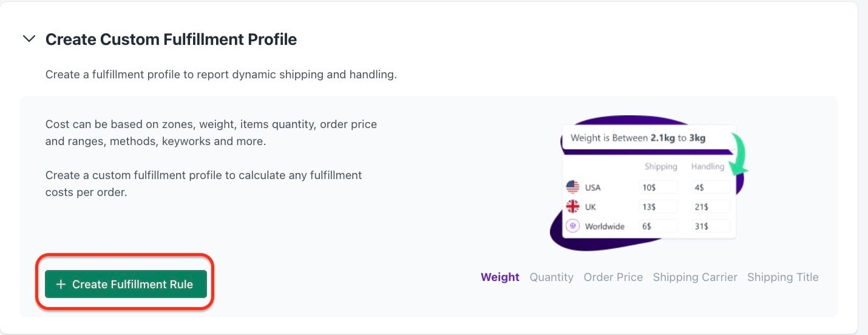Click the USA shipping 10$ field
The height and width of the screenshot is (335, 868).
pyautogui.click(x=658, y=188)
